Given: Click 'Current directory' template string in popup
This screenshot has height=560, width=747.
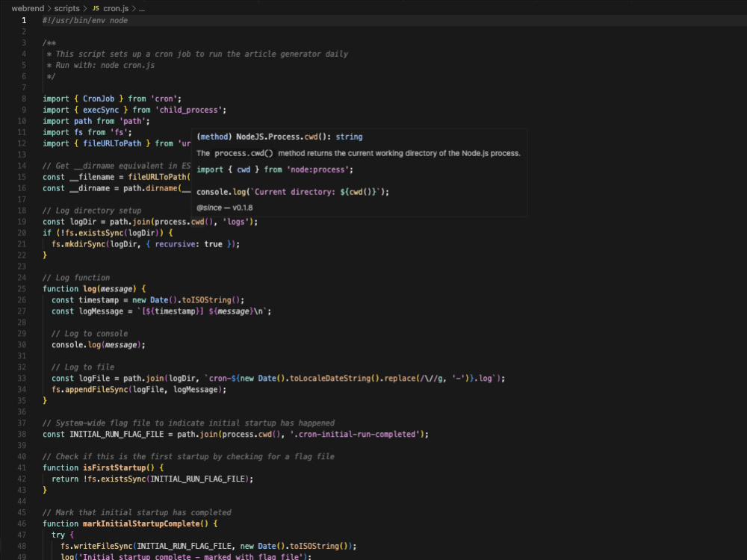Looking at the screenshot, I should (294, 193).
